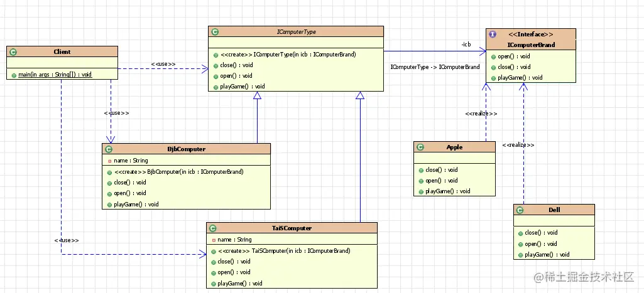This screenshot has width=644, height=293.
Task: Select the name : String field in BjbComputer
Action: pos(131,161)
